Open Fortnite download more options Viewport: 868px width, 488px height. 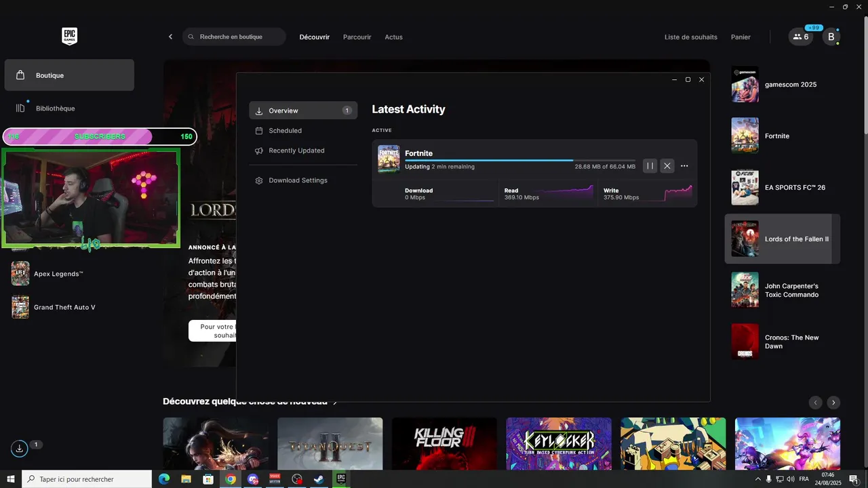click(x=684, y=166)
